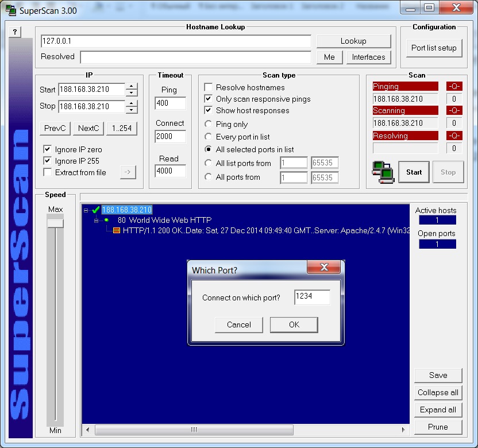
Task: Select the 188.168.38.210 host row
Action: coord(127,210)
